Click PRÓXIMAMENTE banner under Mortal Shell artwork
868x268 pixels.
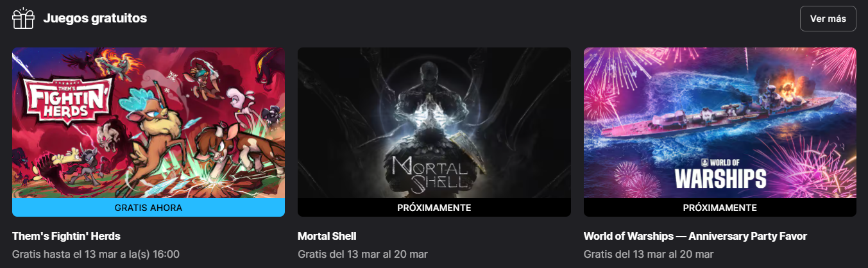point(434,208)
